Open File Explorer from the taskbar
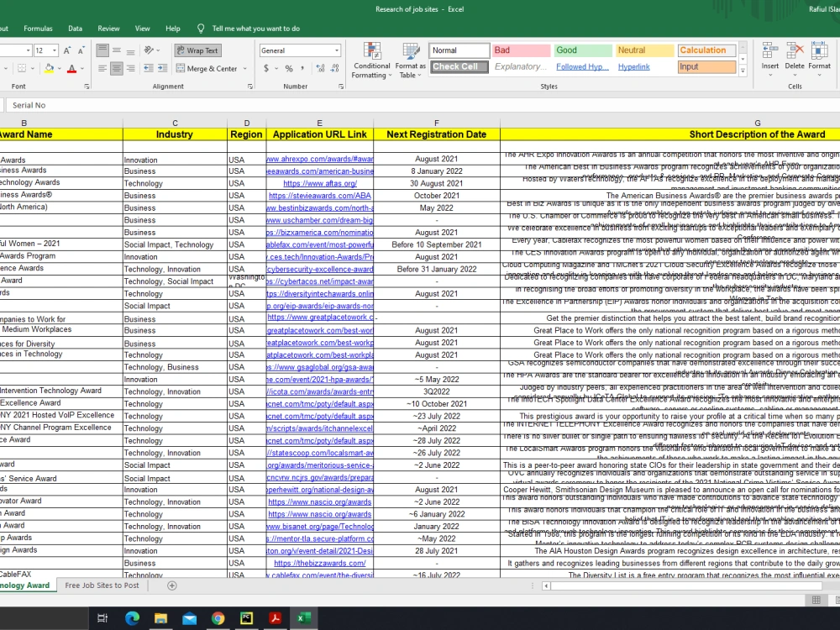The height and width of the screenshot is (630, 840). (160, 619)
